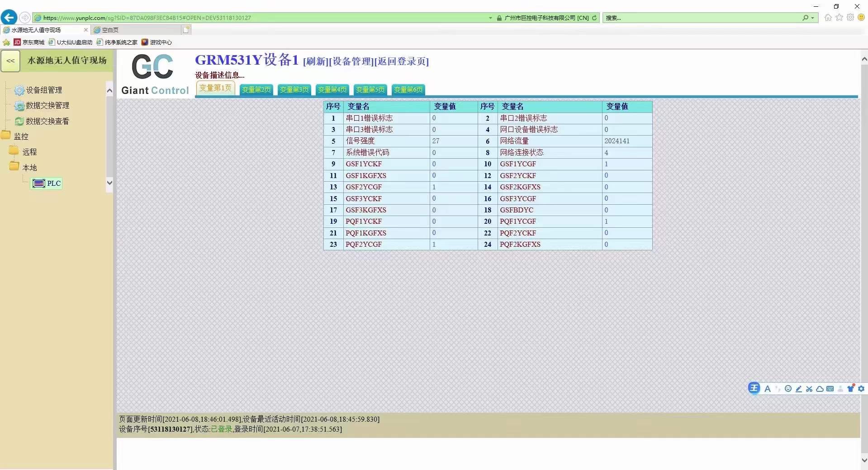Screen dimensions: 868x470
Task: Click the 刷新 refresh link
Action: click(315, 61)
